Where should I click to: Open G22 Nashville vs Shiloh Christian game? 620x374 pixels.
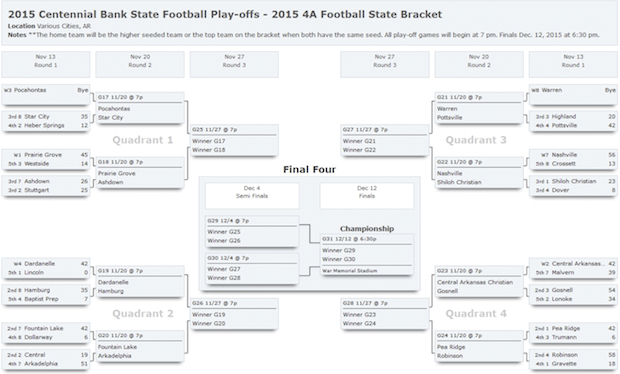pyautogui.click(x=479, y=173)
